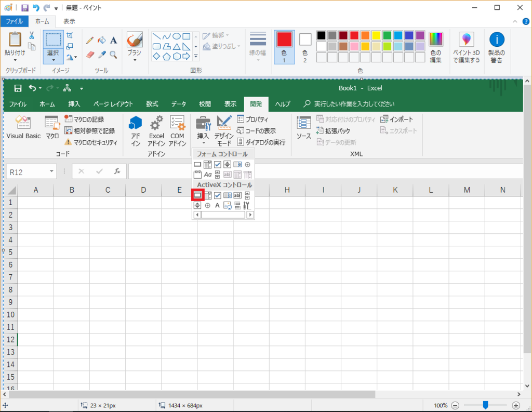The width and height of the screenshot is (532, 412).
Task: Open the ファイル (File) menu
Action: 15,21
